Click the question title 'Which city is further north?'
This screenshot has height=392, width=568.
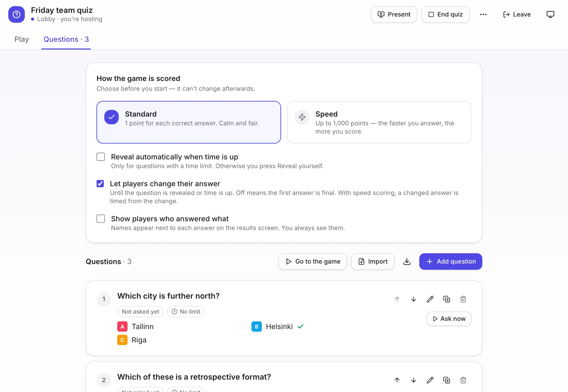pos(168,296)
